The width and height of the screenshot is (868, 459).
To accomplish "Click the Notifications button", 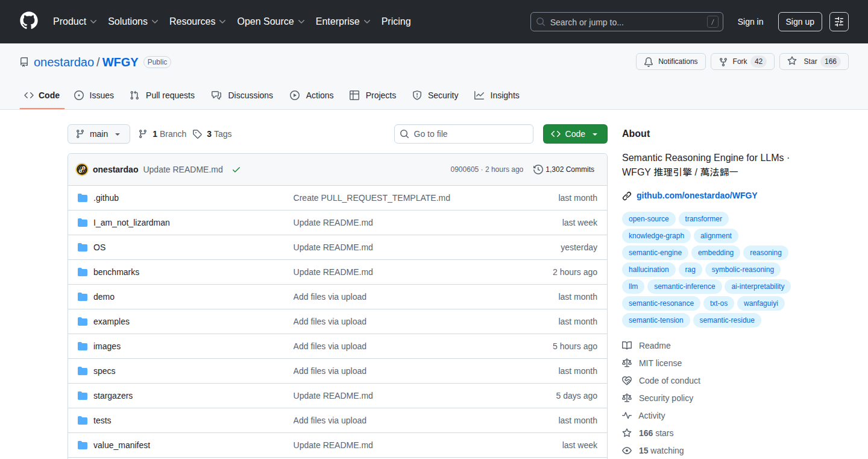I will pos(671,62).
